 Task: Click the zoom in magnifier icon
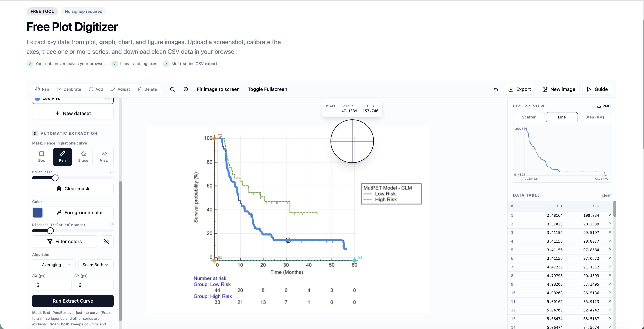[186, 89]
